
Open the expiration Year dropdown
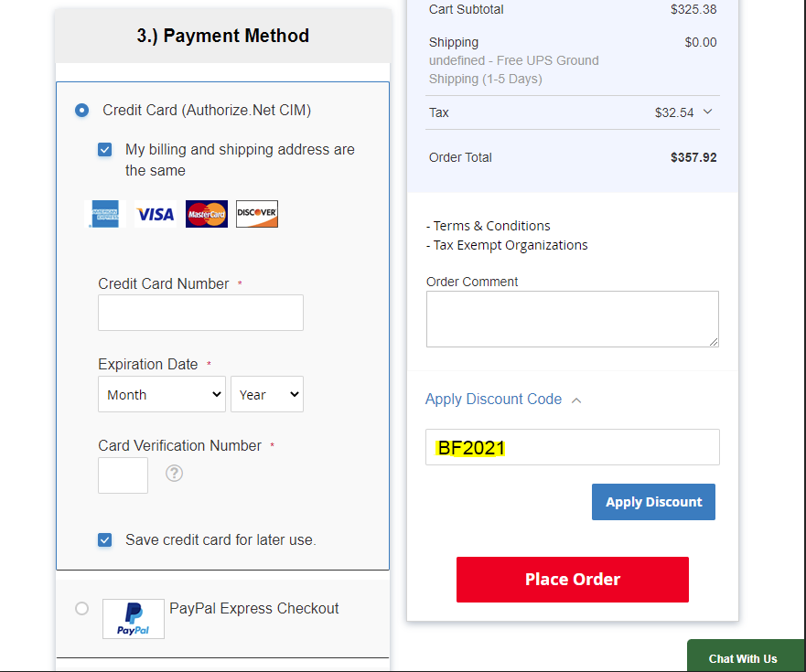tap(267, 395)
